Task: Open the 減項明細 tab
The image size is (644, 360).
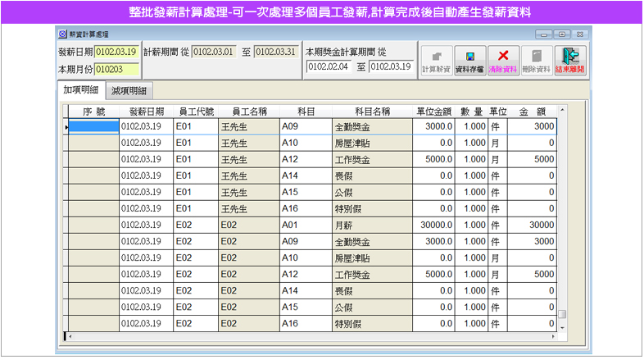Action: pos(129,90)
